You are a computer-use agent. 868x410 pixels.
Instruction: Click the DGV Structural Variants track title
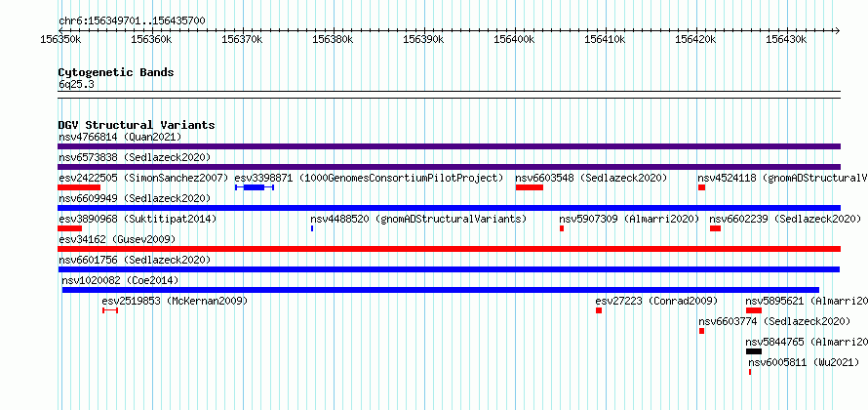[137, 125]
